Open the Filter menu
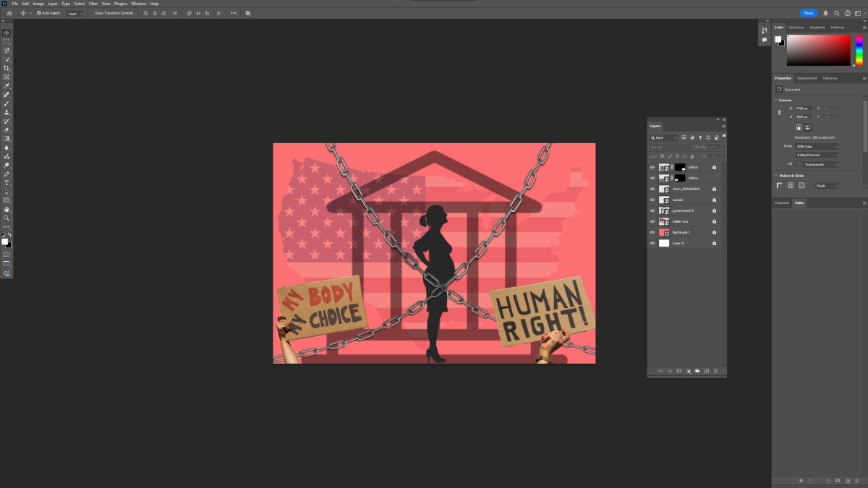Image resolution: width=868 pixels, height=488 pixels. point(93,4)
